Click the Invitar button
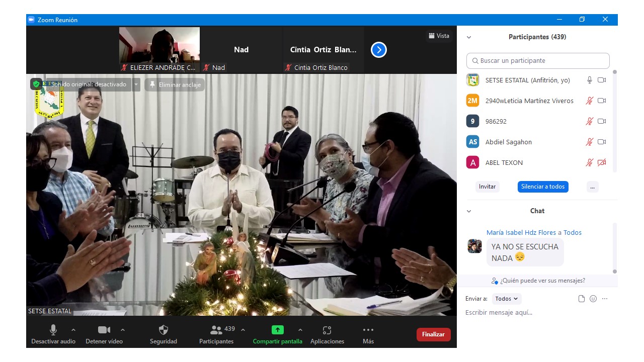 [x=487, y=187]
